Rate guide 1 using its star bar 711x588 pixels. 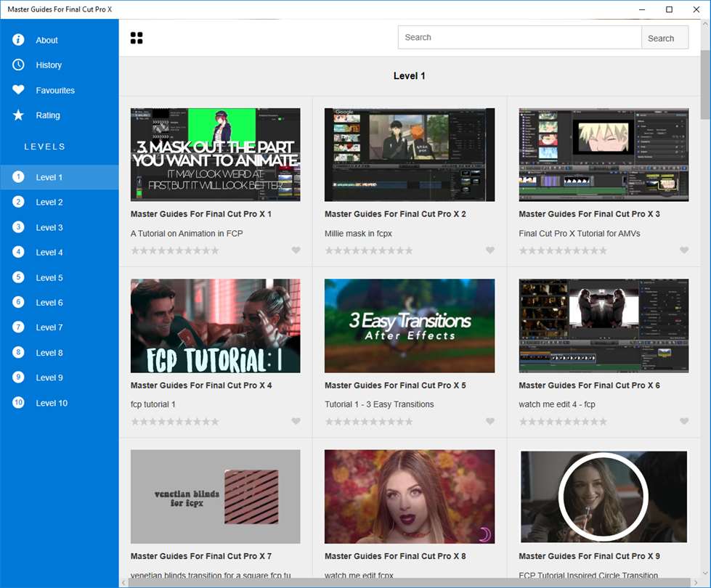(175, 250)
